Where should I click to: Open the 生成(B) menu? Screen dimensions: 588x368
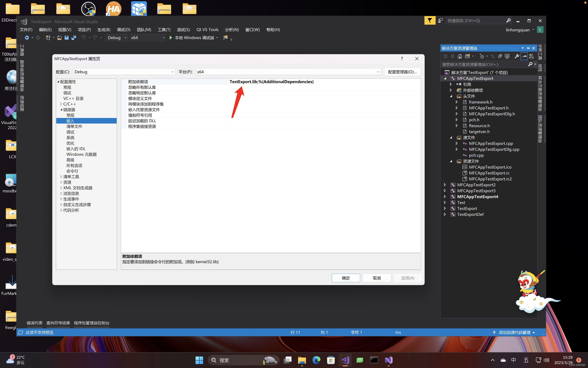[104, 30]
